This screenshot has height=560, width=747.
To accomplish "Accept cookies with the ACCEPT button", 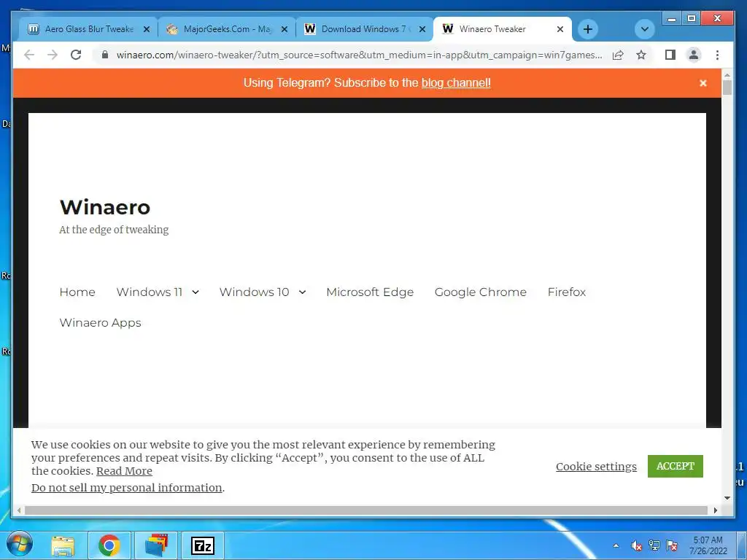I will pos(675,466).
